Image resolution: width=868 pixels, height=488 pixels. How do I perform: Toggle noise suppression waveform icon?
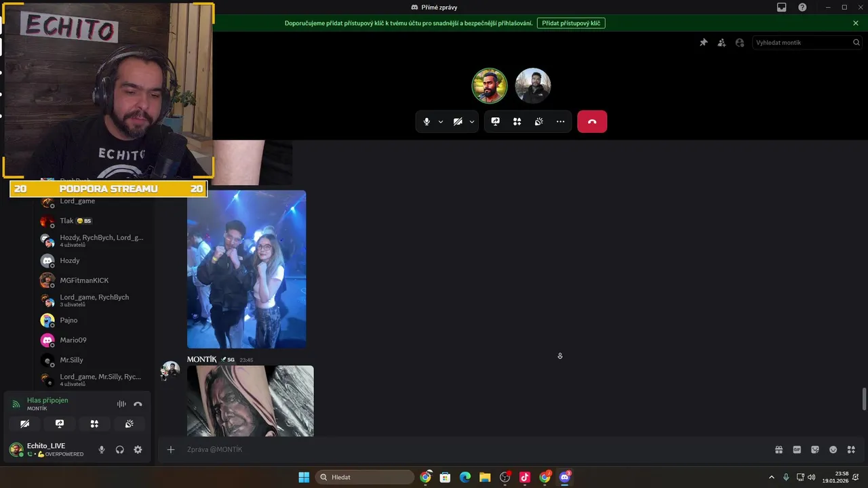121,404
